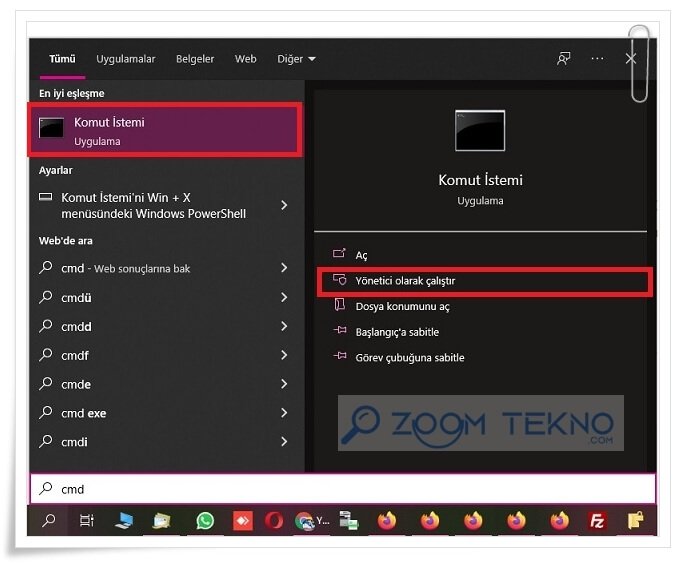
Task: Open FileZilla from the taskbar
Action: pos(597,521)
